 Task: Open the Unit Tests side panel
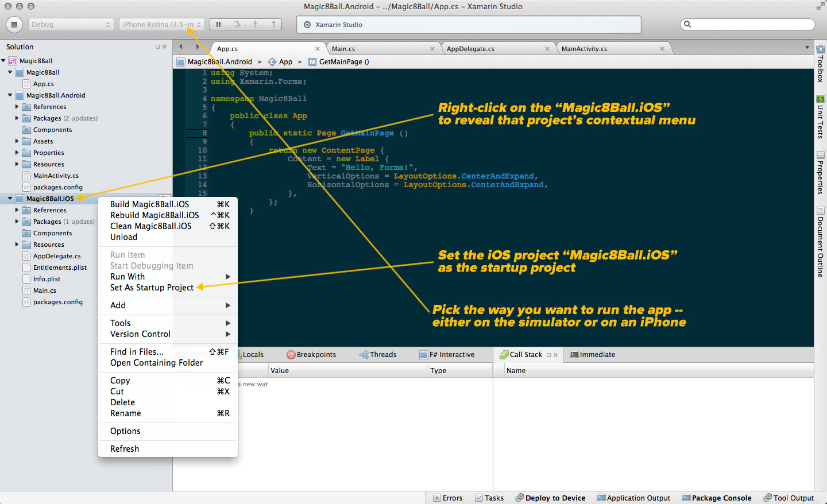[x=820, y=117]
